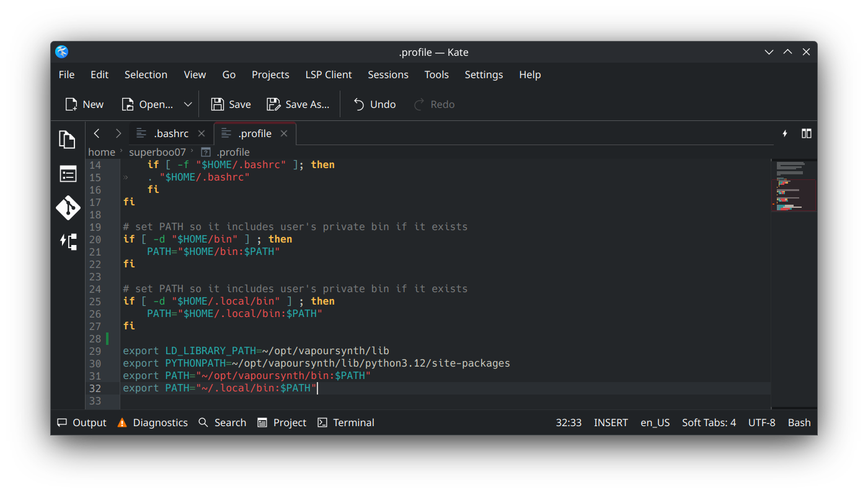Open the Documents panel in left sidebar
The height and width of the screenshot is (495, 868).
tap(67, 140)
